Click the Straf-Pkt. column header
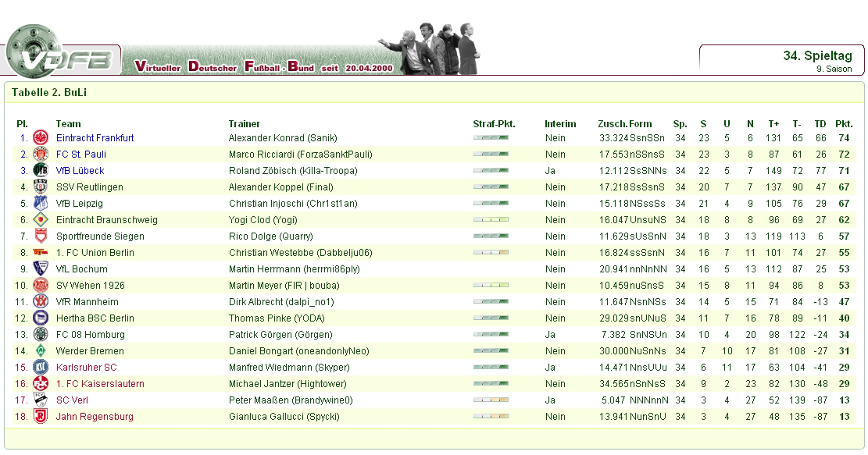Screen dimensions: 868x455 [x=494, y=124]
